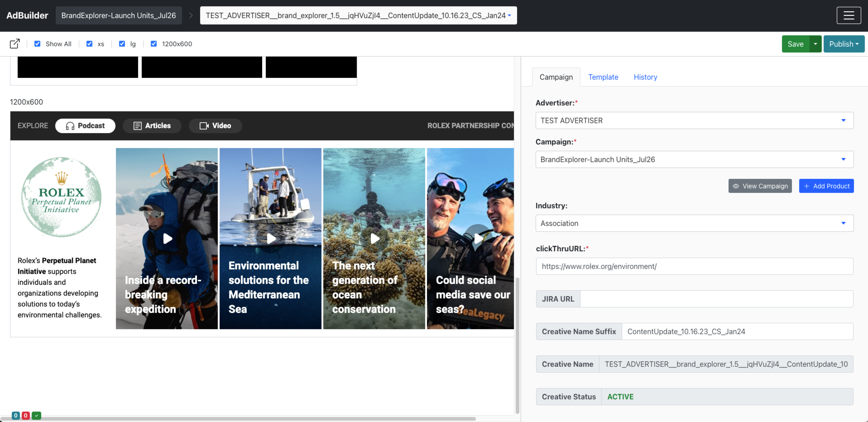868x422 pixels.
Task: Open the History tab
Action: (645, 77)
